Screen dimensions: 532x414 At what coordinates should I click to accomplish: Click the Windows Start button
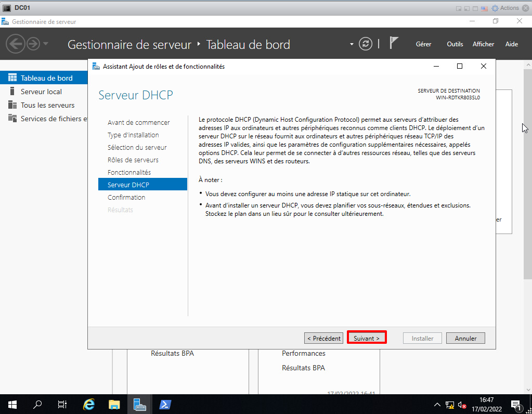(x=12, y=404)
